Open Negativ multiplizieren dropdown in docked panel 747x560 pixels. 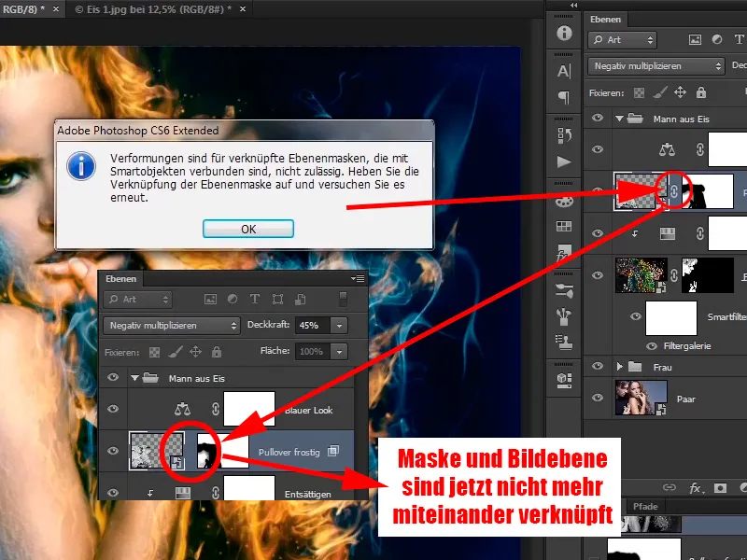pyautogui.click(x=656, y=65)
